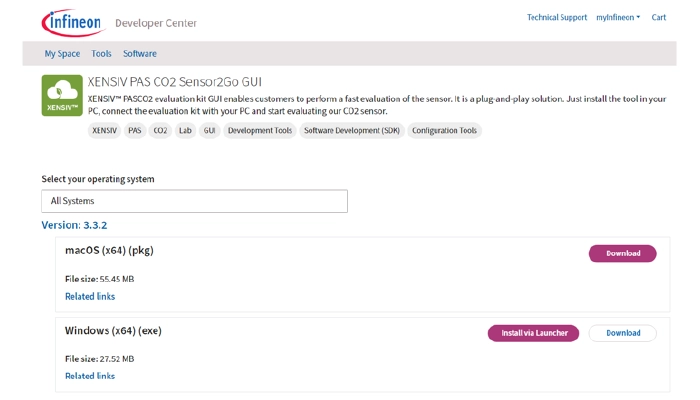Viewport: 700px width, 400px height.
Task: Click the Developer Center title
Action: coord(156,23)
